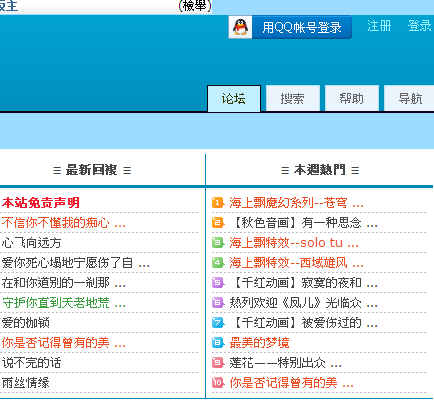Click the blue rank 7 badge
Screen dimensions: 434x402
pos(218,323)
